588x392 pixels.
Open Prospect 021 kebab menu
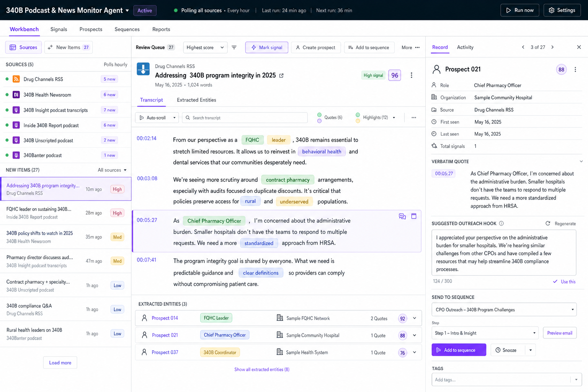[x=575, y=70]
